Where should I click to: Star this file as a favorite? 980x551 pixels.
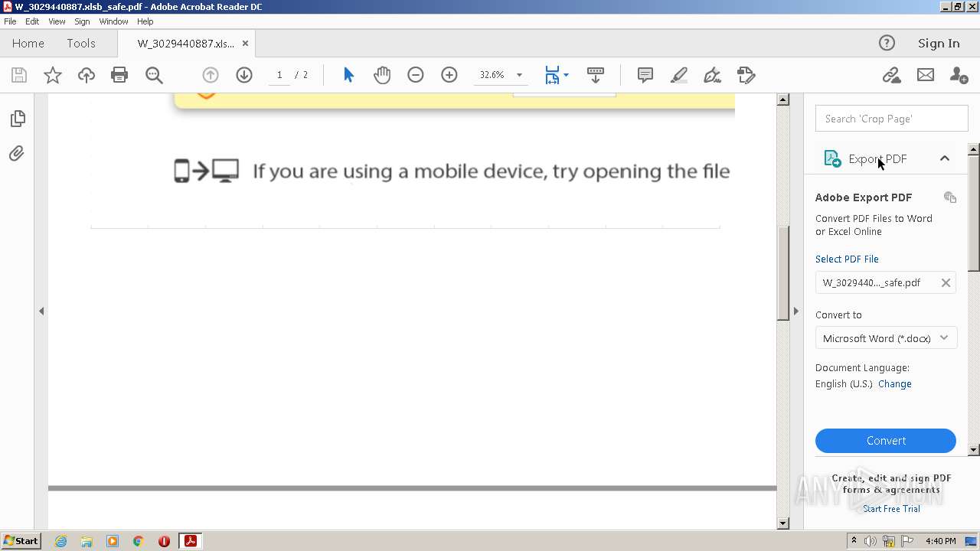click(x=53, y=75)
